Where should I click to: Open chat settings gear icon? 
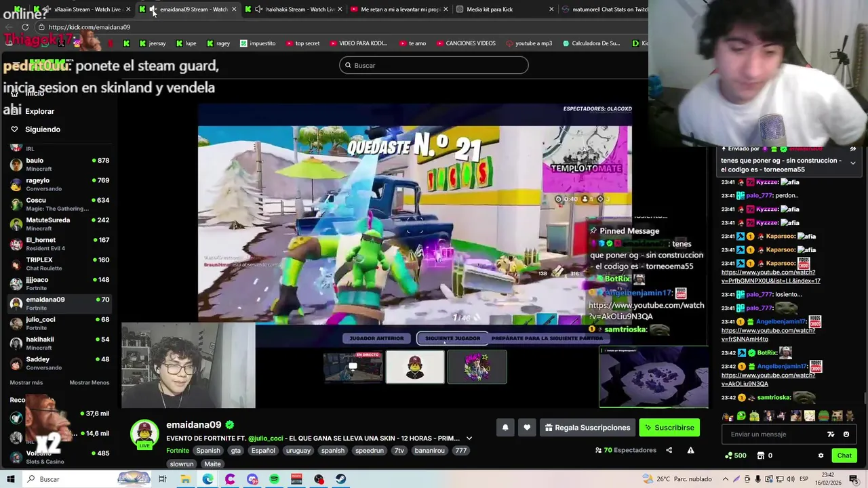[x=821, y=455]
